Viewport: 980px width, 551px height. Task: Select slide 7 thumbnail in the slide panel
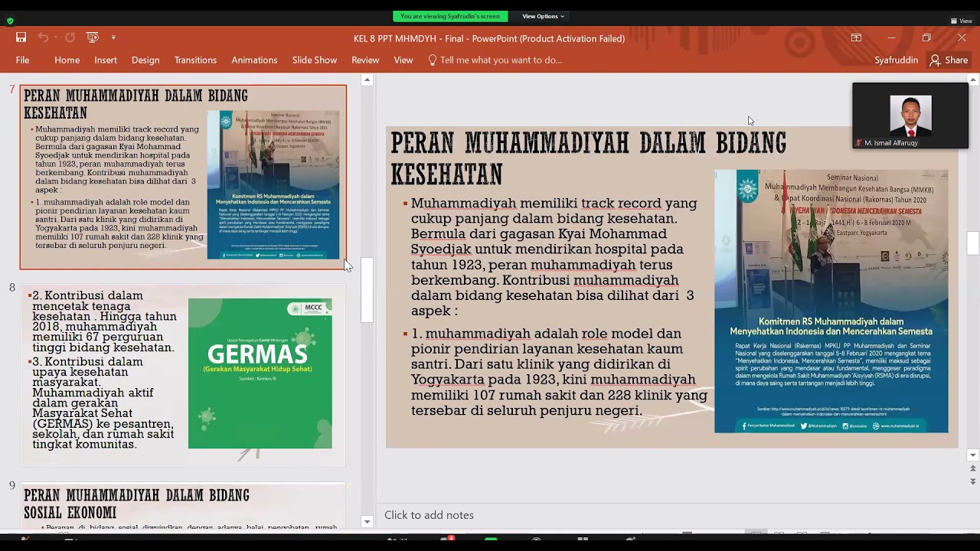pyautogui.click(x=183, y=177)
